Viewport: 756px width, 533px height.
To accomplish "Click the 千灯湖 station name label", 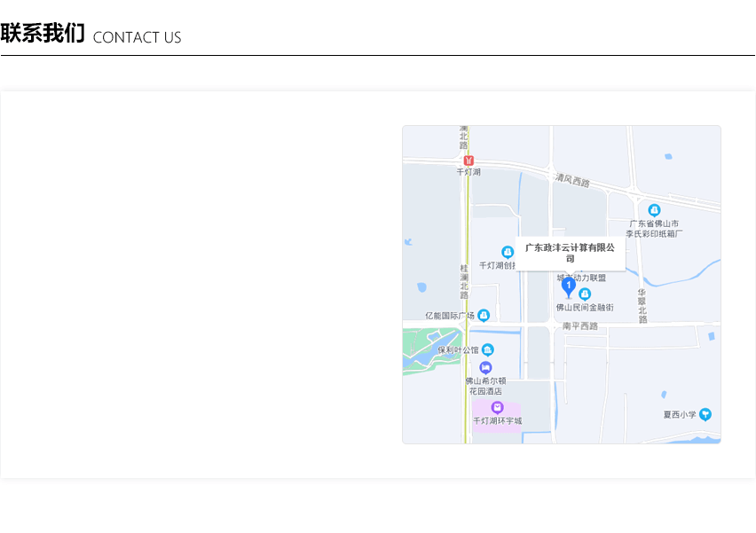I will [469, 171].
